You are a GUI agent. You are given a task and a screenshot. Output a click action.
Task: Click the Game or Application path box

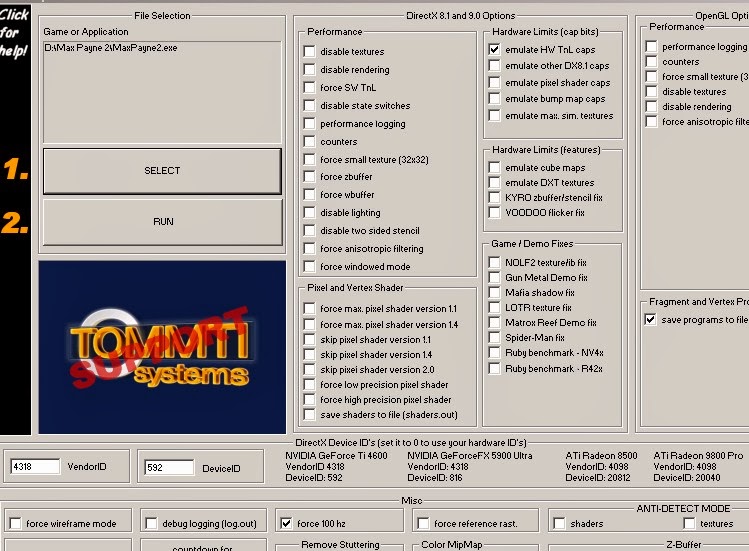coord(162,92)
